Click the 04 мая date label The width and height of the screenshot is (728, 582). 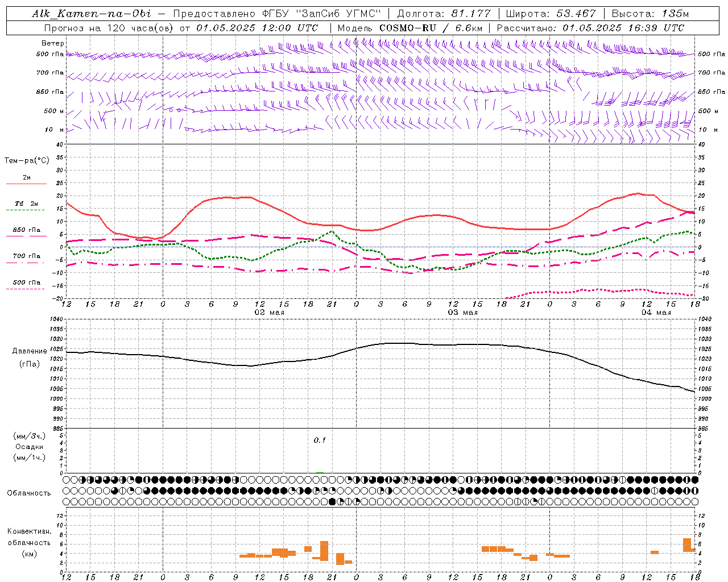tap(656, 313)
